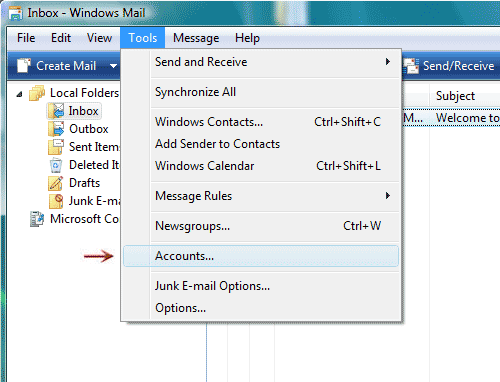Click the Windows Mail title bar icon

(15, 13)
